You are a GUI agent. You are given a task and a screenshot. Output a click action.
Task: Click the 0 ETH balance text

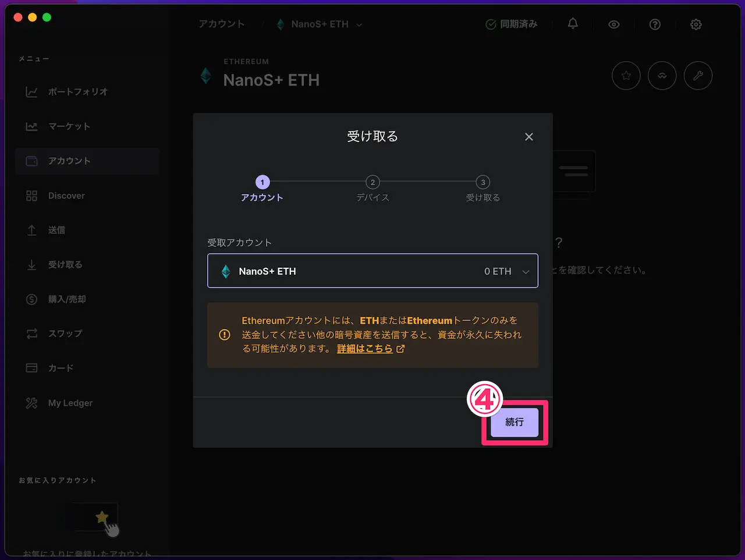(x=498, y=271)
